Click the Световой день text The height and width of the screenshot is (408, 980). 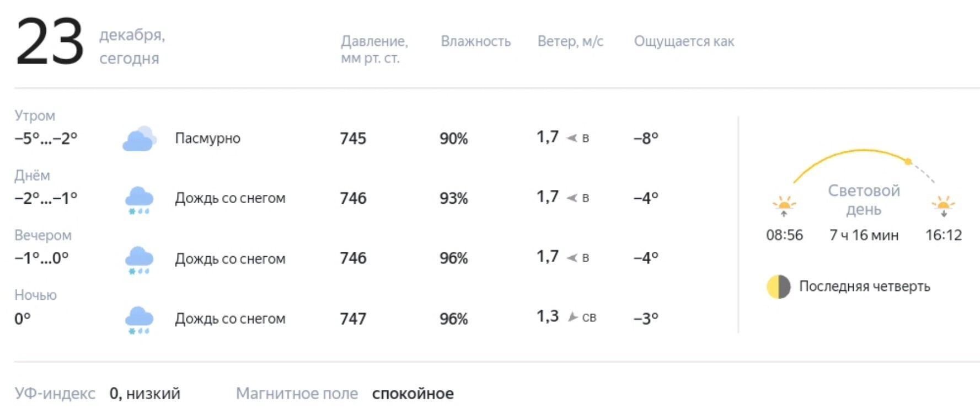(x=864, y=200)
